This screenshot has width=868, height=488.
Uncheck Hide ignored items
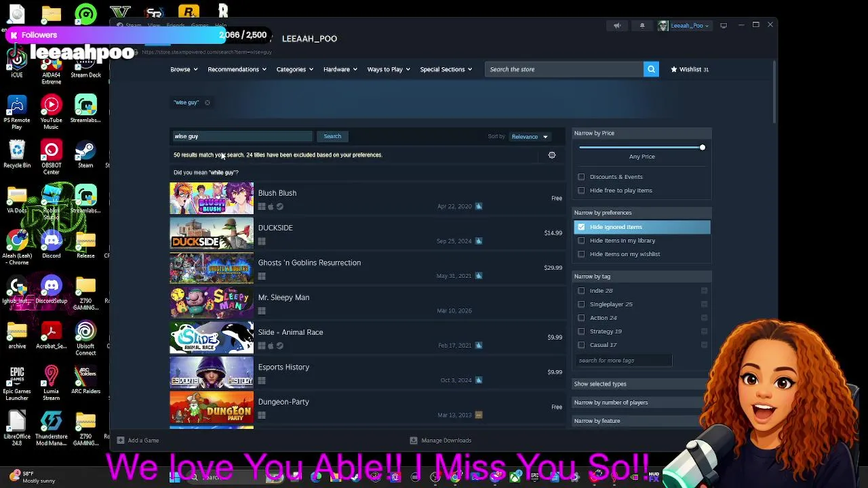pos(581,227)
